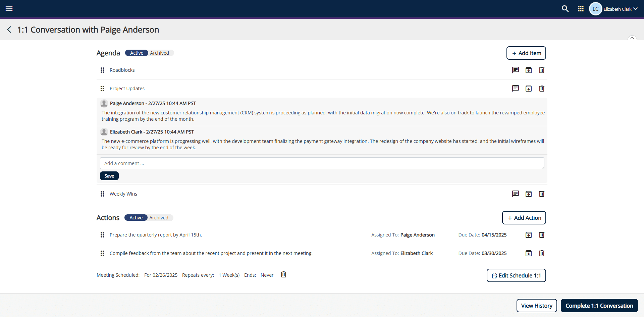Archive the quarterly report action
644x317 pixels.
(529, 235)
